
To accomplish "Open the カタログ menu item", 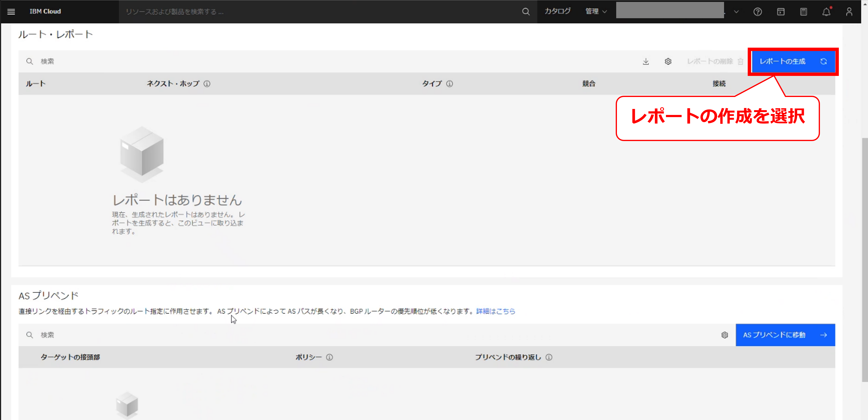I will pyautogui.click(x=557, y=11).
